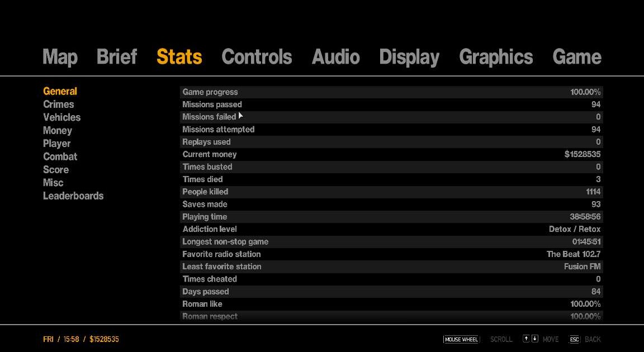Click the status bar money $1528535
This screenshot has width=644, height=352.
[104, 339]
